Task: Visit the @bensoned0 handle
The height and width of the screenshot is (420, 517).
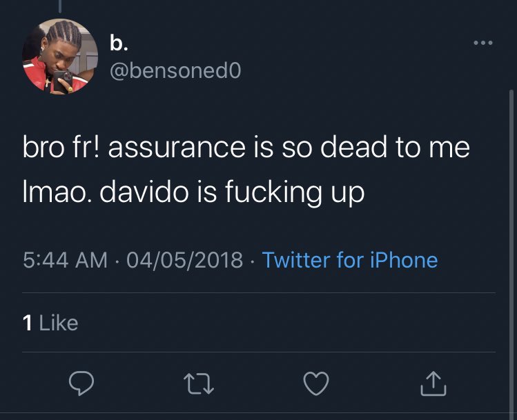Action: pos(176,69)
